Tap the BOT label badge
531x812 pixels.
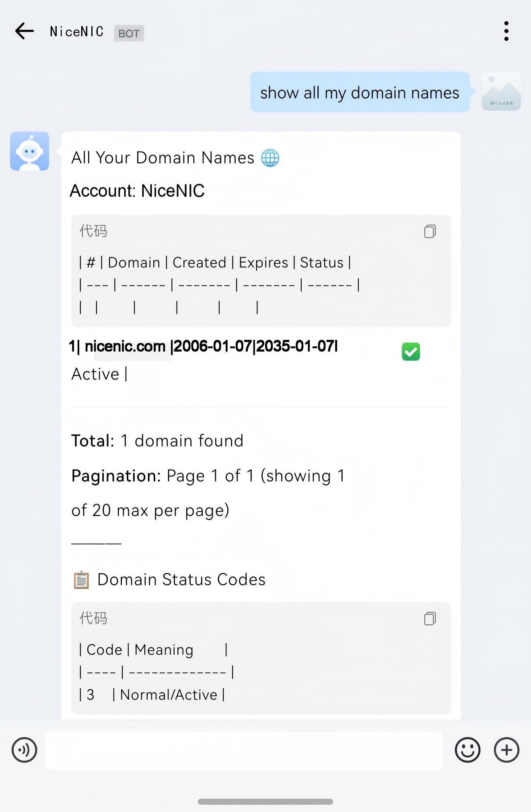click(x=129, y=33)
